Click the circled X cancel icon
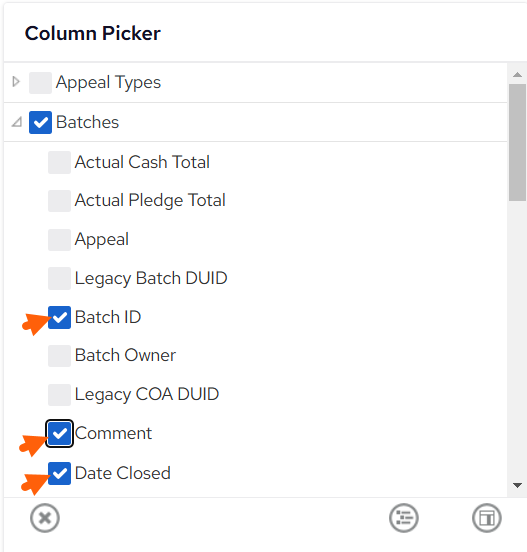The image size is (527, 552). (45, 518)
